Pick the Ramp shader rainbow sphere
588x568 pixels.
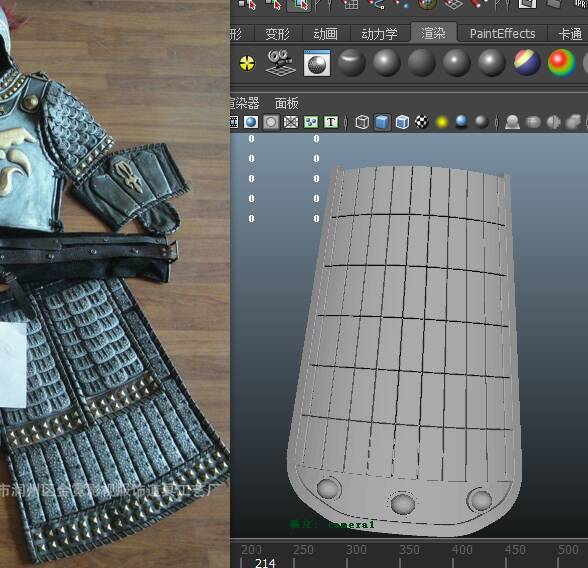562,63
